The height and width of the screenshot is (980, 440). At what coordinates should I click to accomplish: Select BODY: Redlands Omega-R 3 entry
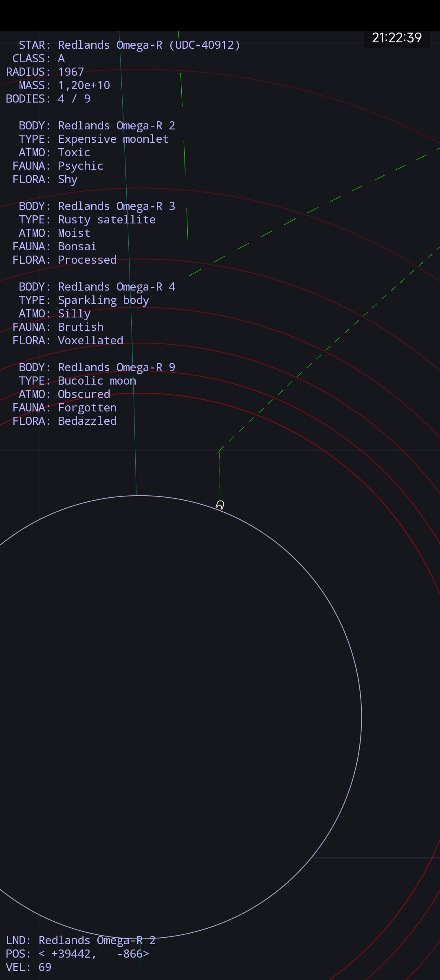pyautogui.click(x=97, y=206)
